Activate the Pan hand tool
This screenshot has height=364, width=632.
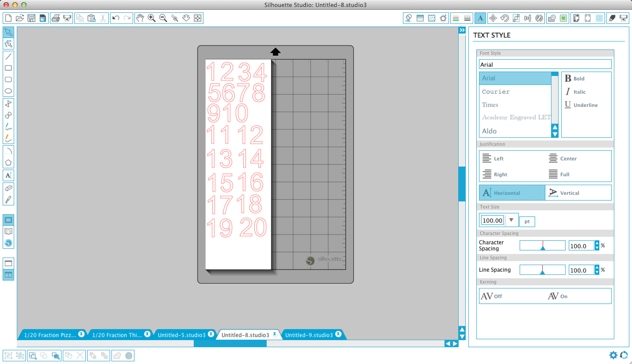(140, 18)
